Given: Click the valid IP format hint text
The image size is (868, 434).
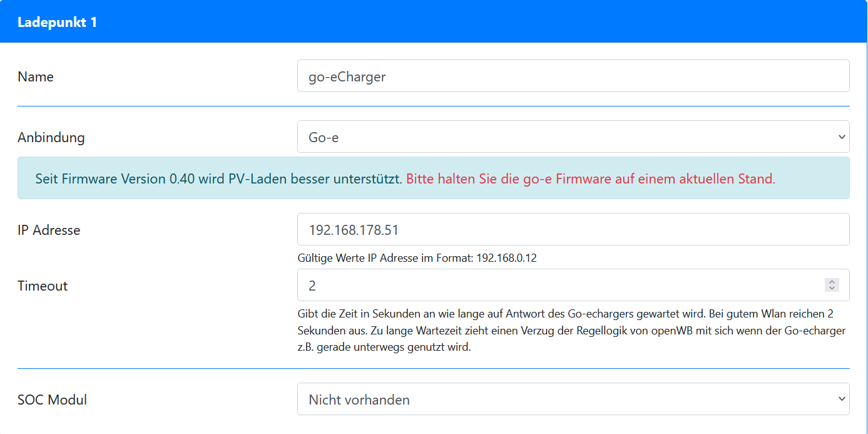Looking at the screenshot, I should pos(417,258).
